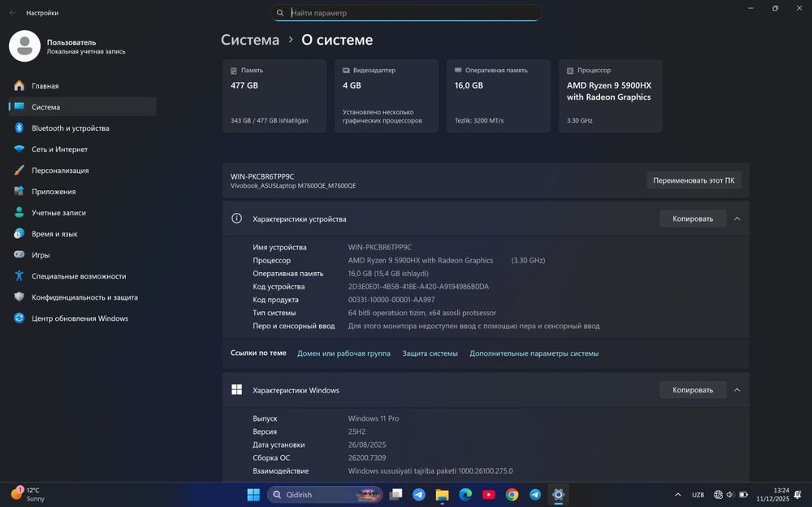Collapse the Характеристики Windows section chevron
This screenshot has height=507, width=812.
737,390
